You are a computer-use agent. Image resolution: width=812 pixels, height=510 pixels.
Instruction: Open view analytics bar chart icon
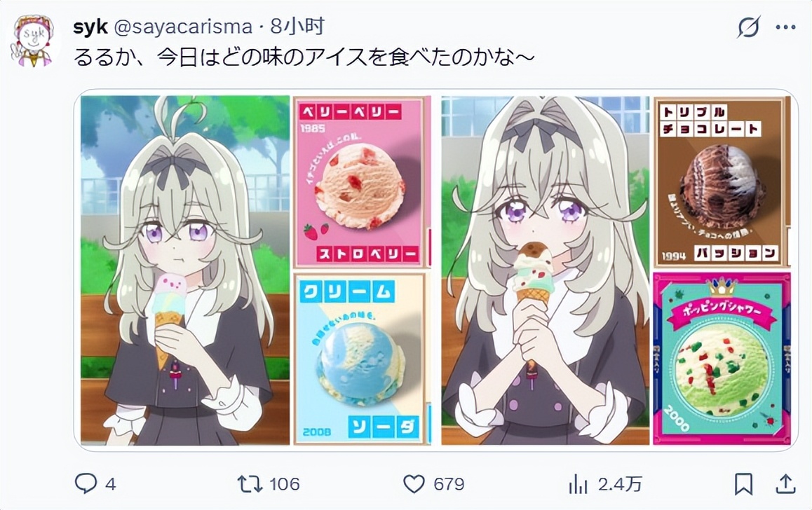(578, 484)
